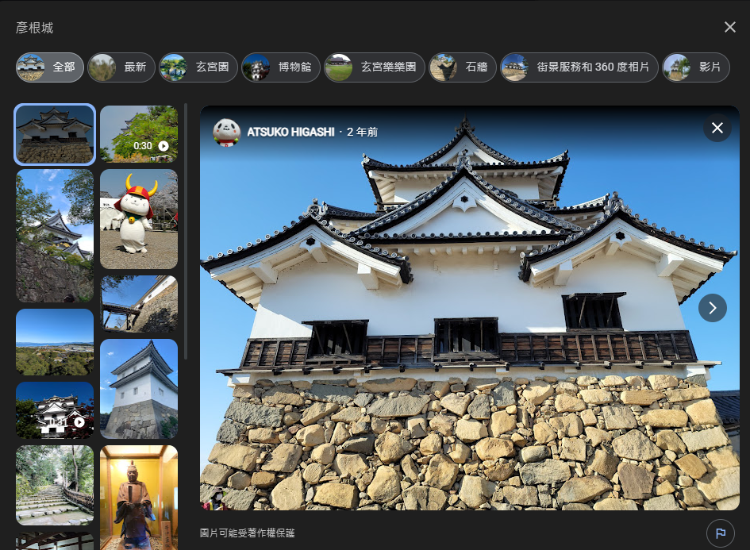Open the Hikonyan mascot photo thumbnail
Image resolution: width=750 pixels, height=550 pixels.
coord(139,219)
